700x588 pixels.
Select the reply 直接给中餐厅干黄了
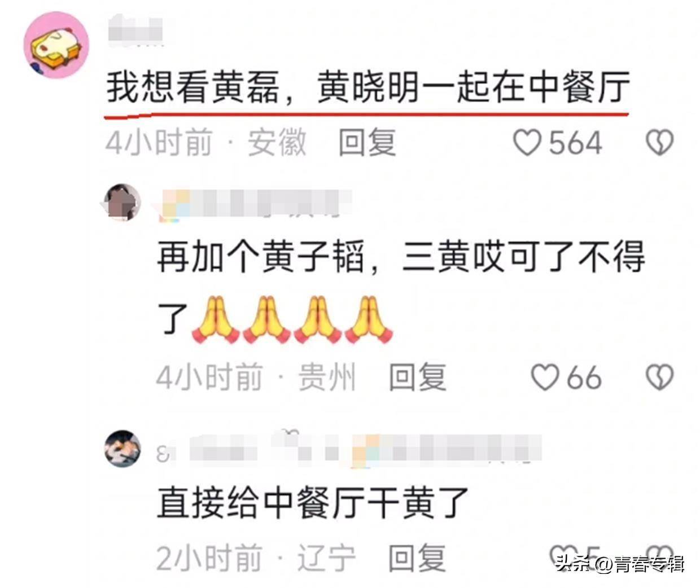click(x=313, y=502)
